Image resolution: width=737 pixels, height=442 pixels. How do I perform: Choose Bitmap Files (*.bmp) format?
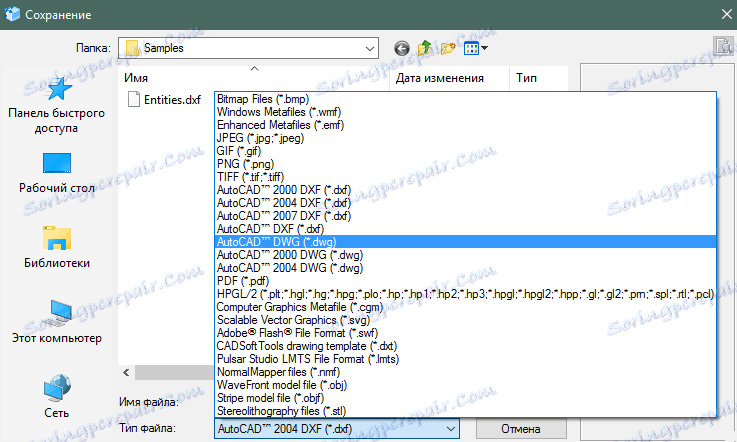[x=465, y=99]
